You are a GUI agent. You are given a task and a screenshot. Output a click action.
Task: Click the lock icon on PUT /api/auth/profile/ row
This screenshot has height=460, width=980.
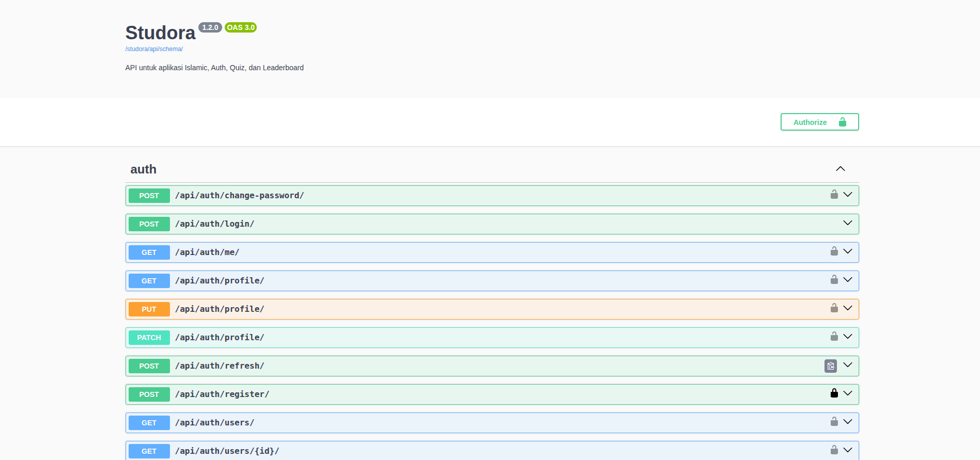(834, 308)
